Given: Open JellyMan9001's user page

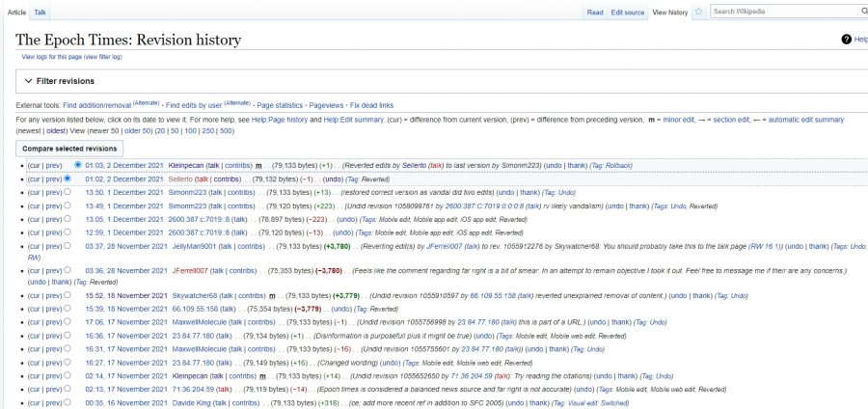Looking at the screenshot, I should tap(194, 246).
